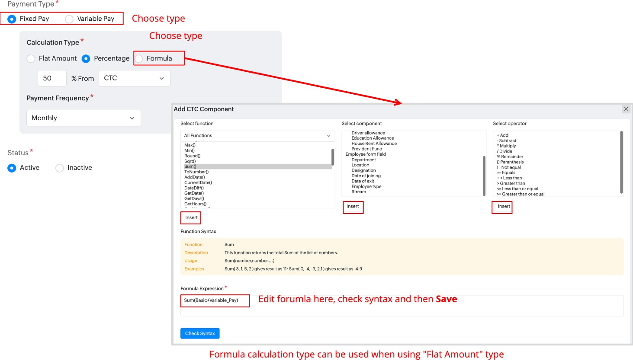633x364 pixels.
Task: Select the / Divide operator
Action: tap(504, 151)
